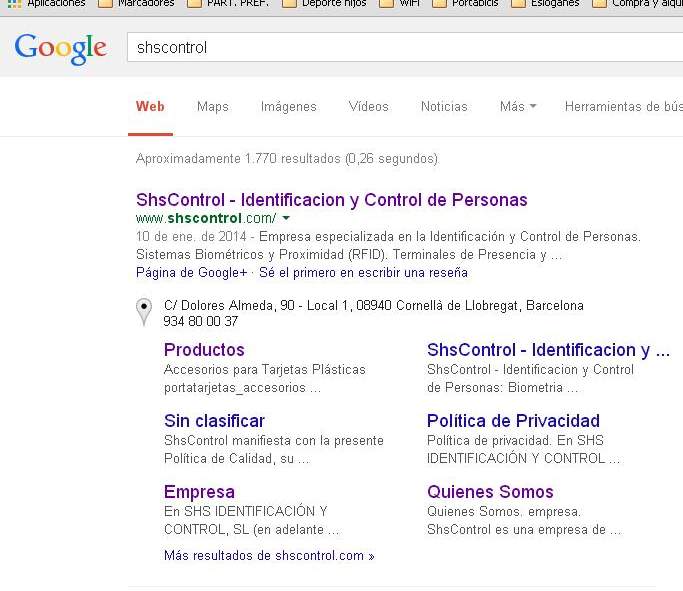Viewport: 683px width, 591px height.
Task: Open the Portabicis bookmarks folder
Action: (x=465, y=3)
